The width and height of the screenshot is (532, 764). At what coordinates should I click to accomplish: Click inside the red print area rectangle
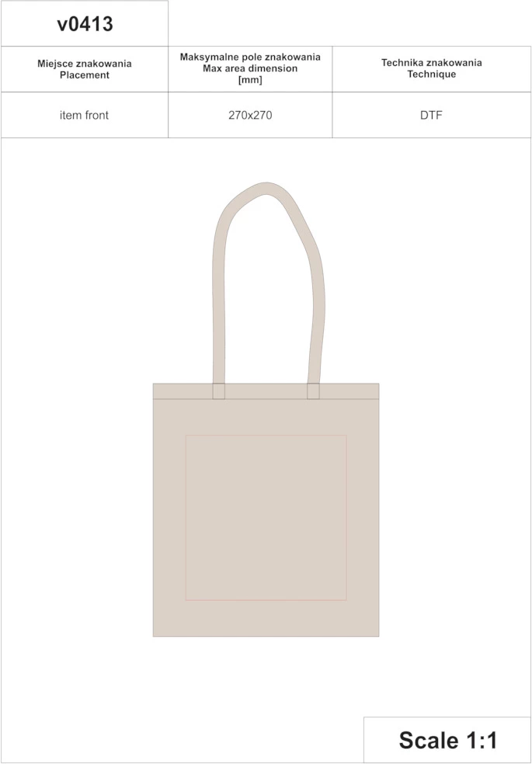[x=266, y=517]
